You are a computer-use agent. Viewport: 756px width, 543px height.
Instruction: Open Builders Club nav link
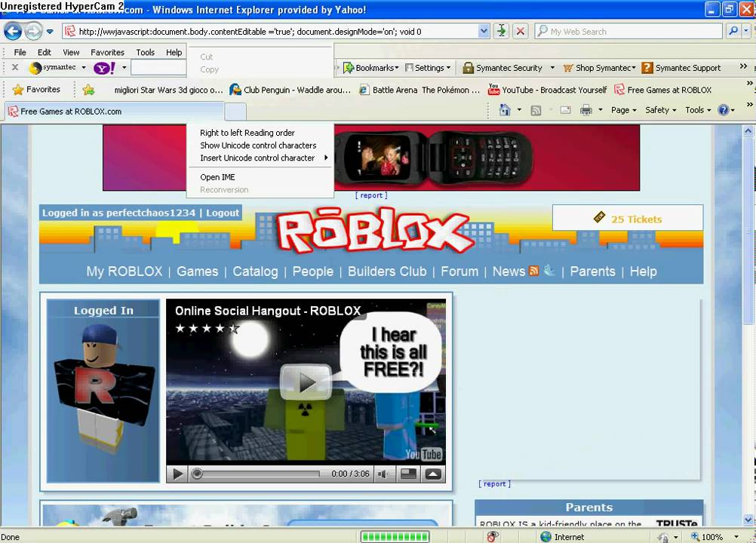click(x=387, y=271)
